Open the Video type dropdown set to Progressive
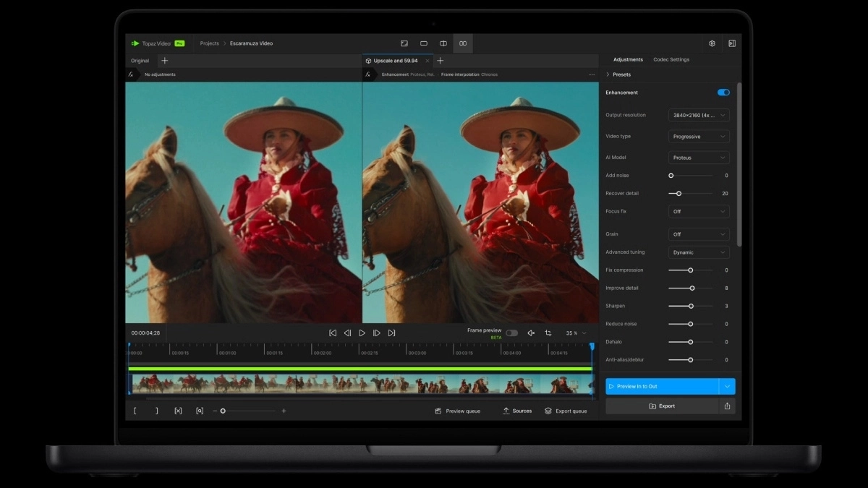The height and width of the screenshot is (488, 868). pos(698,136)
